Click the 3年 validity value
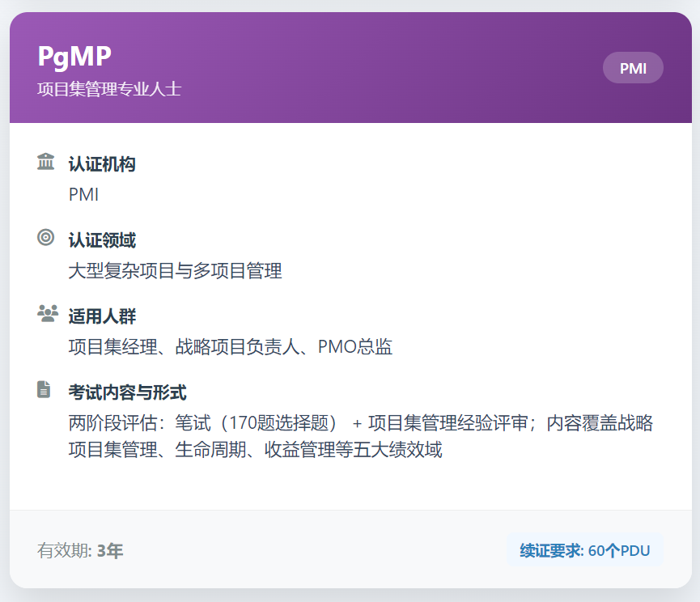The image size is (700, 602). 110,551
